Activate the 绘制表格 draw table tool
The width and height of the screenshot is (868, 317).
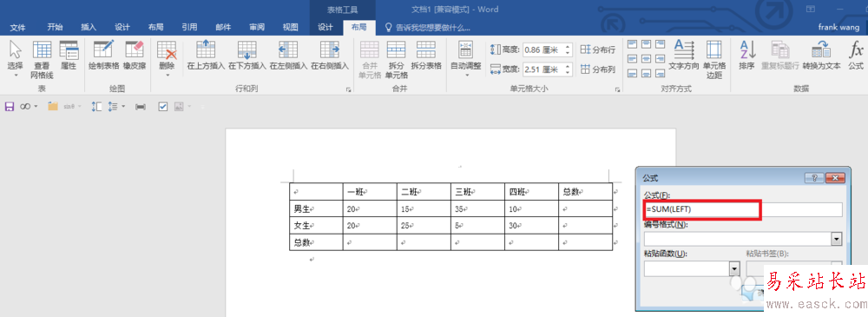[x=104, y=56]
